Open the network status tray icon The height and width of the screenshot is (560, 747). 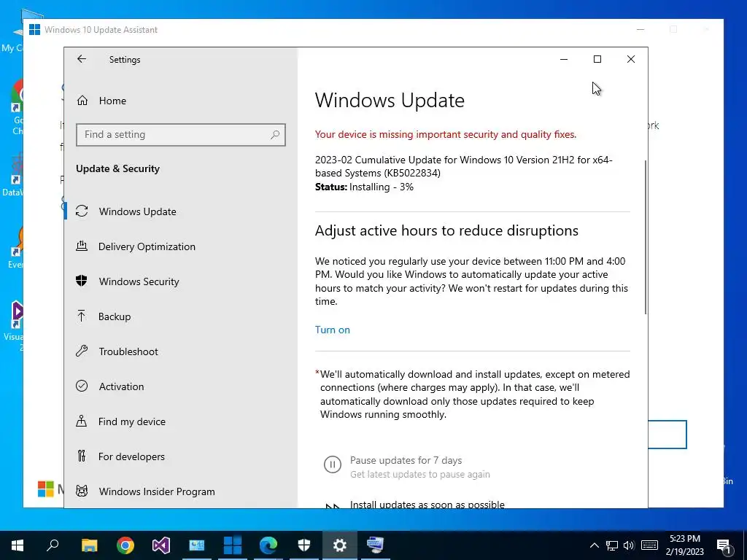(612, 545)
